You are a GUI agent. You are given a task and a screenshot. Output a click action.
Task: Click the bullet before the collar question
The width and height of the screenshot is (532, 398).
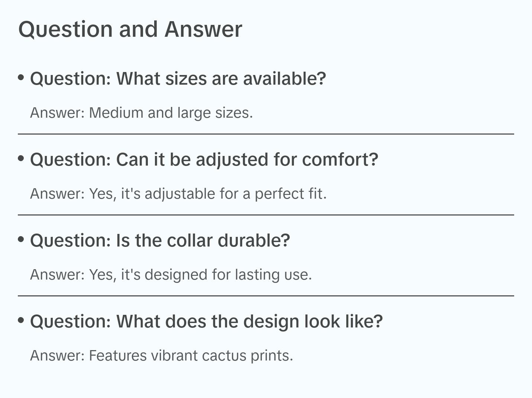tap(21, 239)
